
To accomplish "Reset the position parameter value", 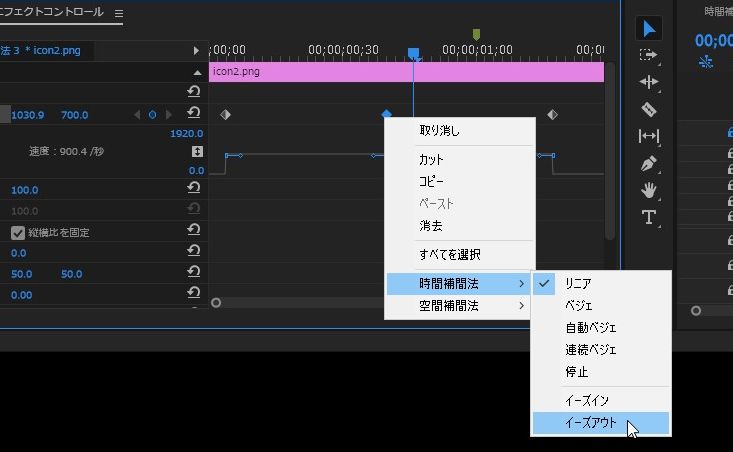I will point(194,115).
